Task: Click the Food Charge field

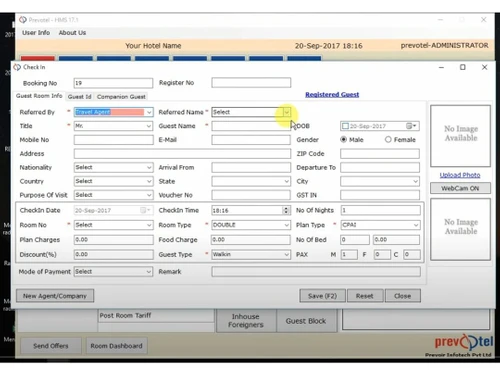Action: coord(251,240)
